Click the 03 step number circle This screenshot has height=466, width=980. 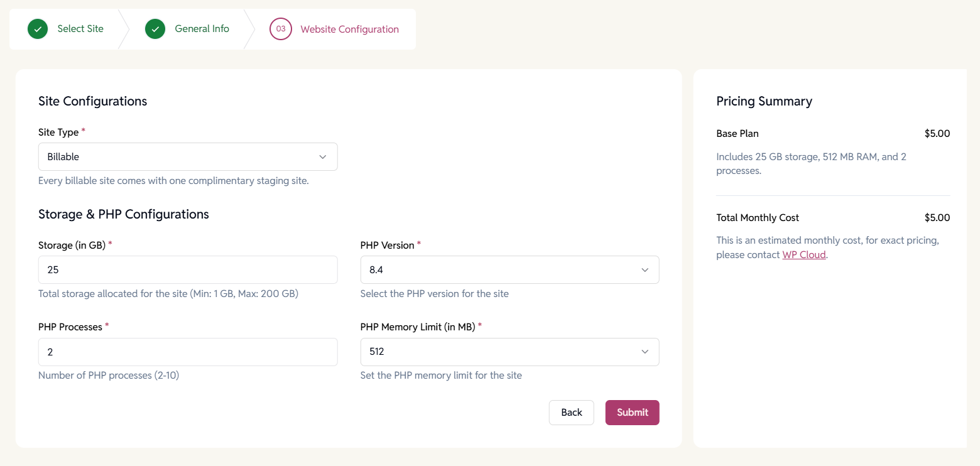(x=281, y=29)
